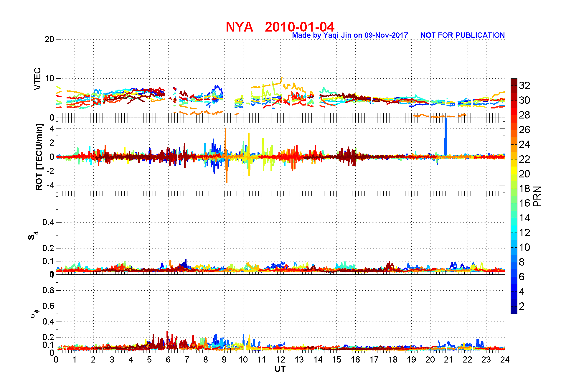
Task: Select the PRN colorbar tick label "16"
Action: tap(524, 203)
